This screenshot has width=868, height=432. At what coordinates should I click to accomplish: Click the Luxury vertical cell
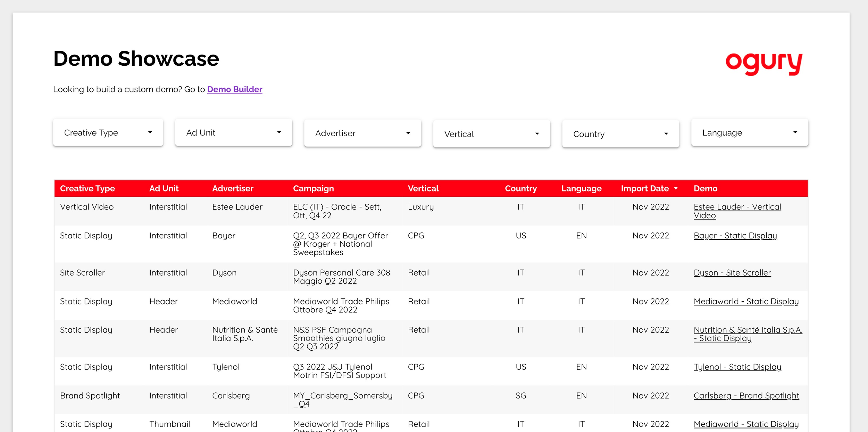pyautogui.click(x=421, y=207)
